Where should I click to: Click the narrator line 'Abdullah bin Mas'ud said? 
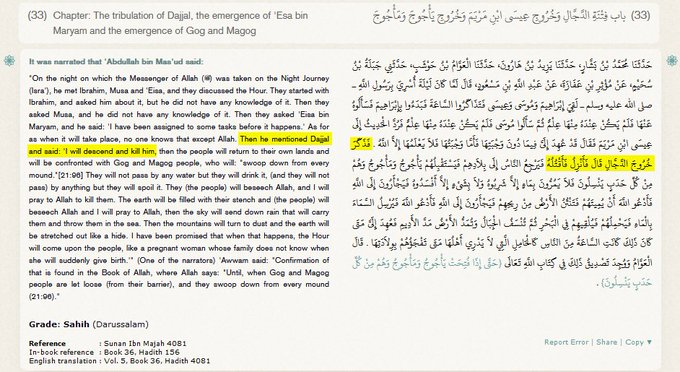coord(116,62)
